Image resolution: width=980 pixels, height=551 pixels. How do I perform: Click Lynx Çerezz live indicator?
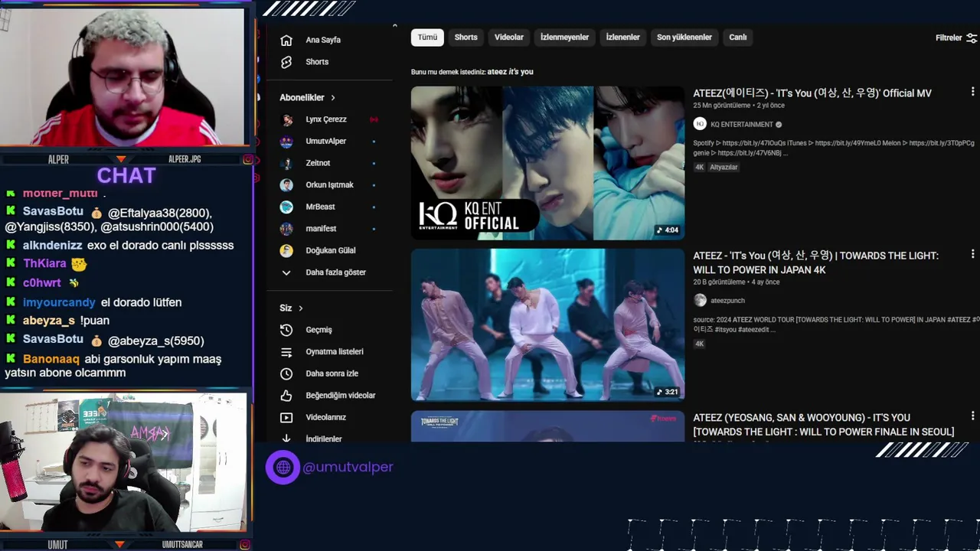[x=374, y=119]
